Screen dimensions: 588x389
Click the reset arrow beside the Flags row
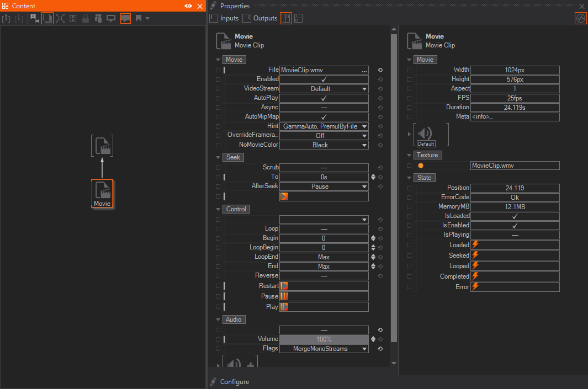point(380,349)
